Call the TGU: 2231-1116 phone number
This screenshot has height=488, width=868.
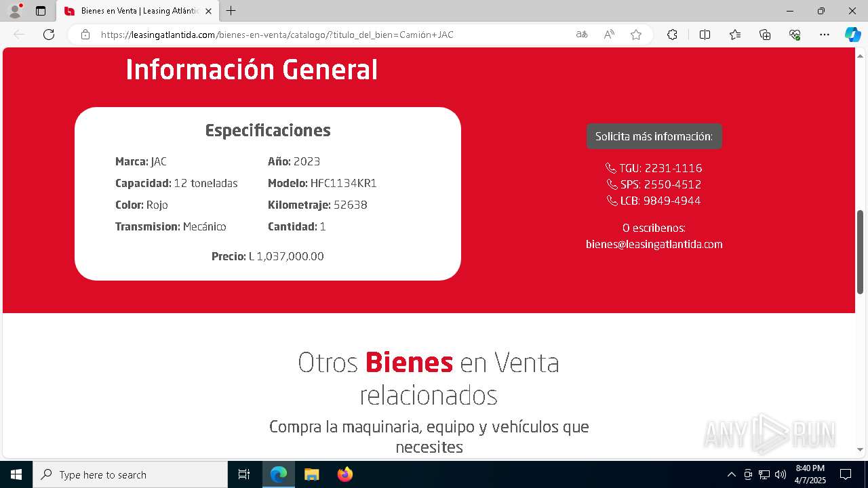pos(660,168)
